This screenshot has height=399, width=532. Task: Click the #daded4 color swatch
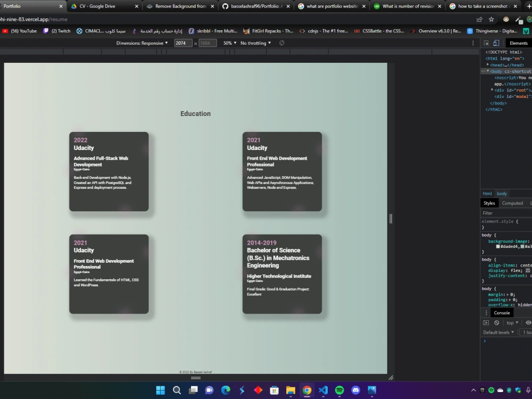498,247
